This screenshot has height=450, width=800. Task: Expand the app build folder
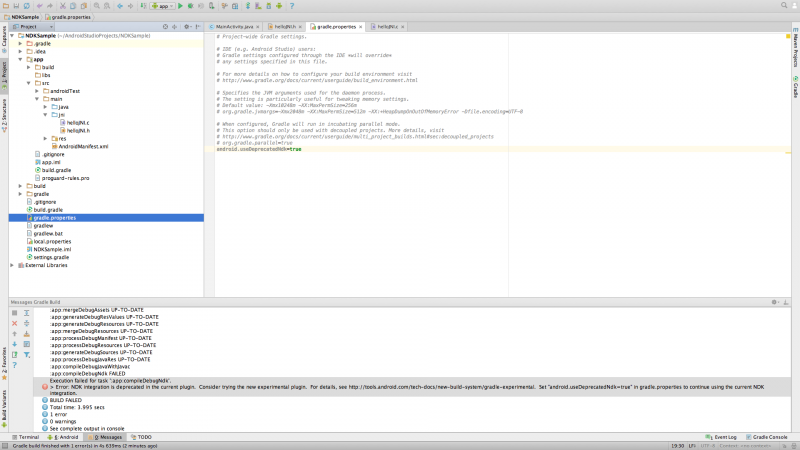click(x=29, y=67)
